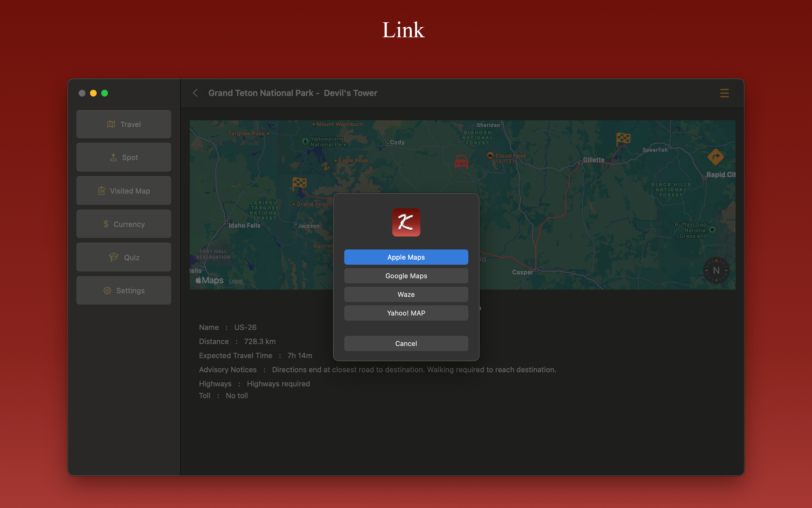Click the Yellowstone National Park marker
Screen dimensions: 812x508
(x=305, y=141)
